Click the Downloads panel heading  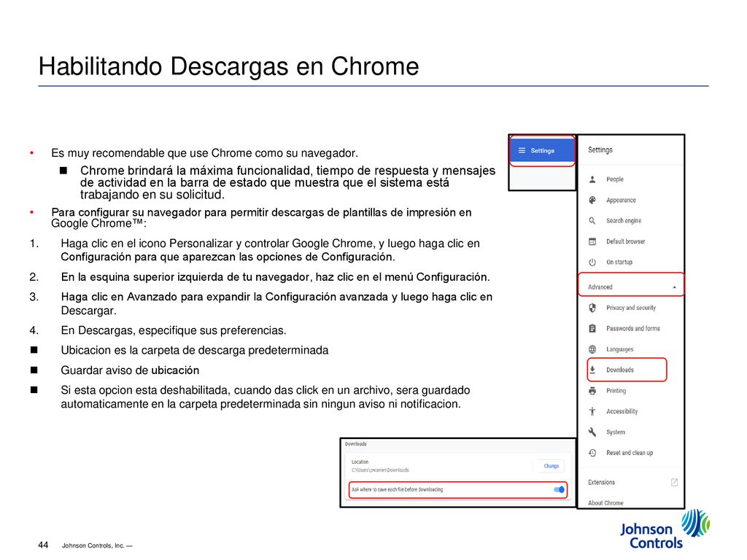pos(356,444)
